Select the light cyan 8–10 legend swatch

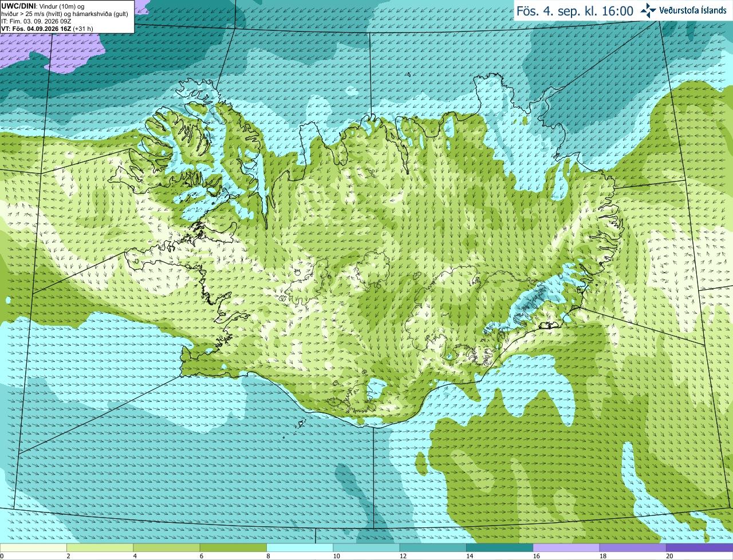coord(300,547)
